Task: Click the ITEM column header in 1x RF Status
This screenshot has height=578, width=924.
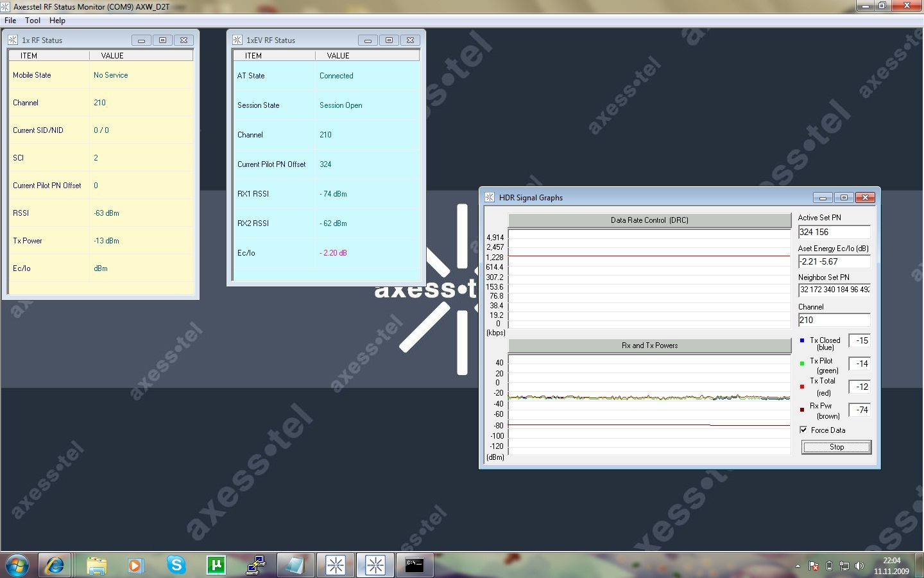Action: click(x=49, y=56)
